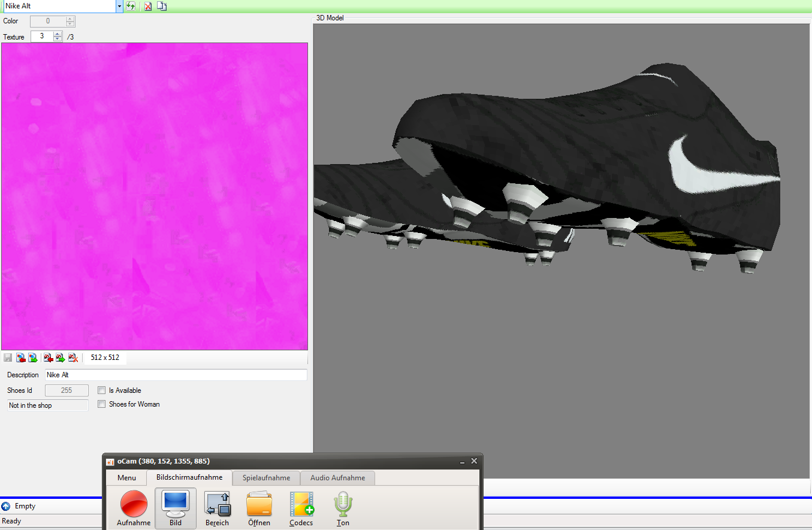The height and width of the screenshot is (530, 812).
Task: Click the blue arrow icon beside Empty
Action: [x=6, y=506]
